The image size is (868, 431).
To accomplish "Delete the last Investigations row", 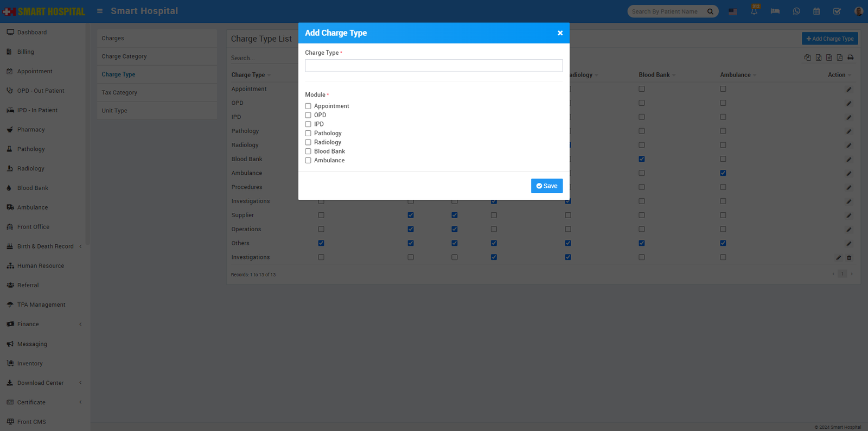I will (x=849, y=258).
